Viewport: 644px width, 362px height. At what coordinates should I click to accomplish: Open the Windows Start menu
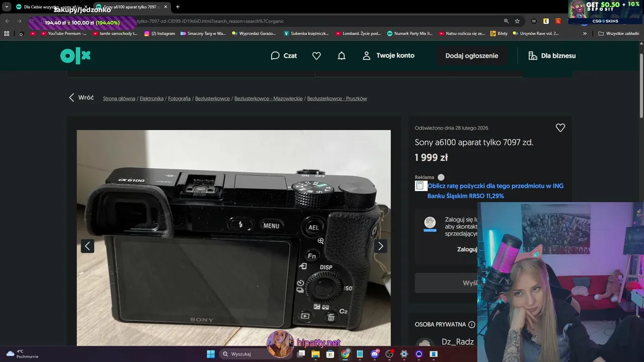point(211,354)
